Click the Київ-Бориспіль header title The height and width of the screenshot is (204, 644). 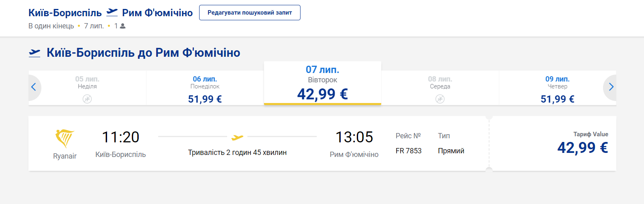(65, 13)
